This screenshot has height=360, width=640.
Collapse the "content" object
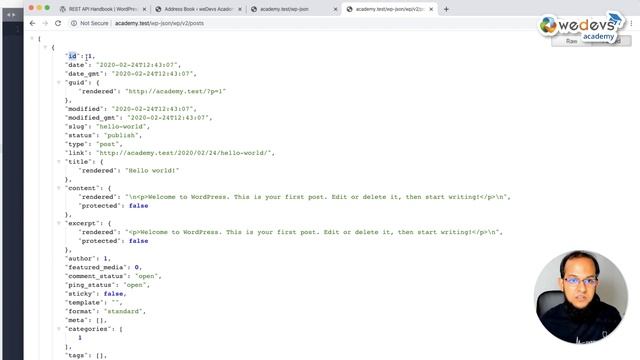point(58,188)
